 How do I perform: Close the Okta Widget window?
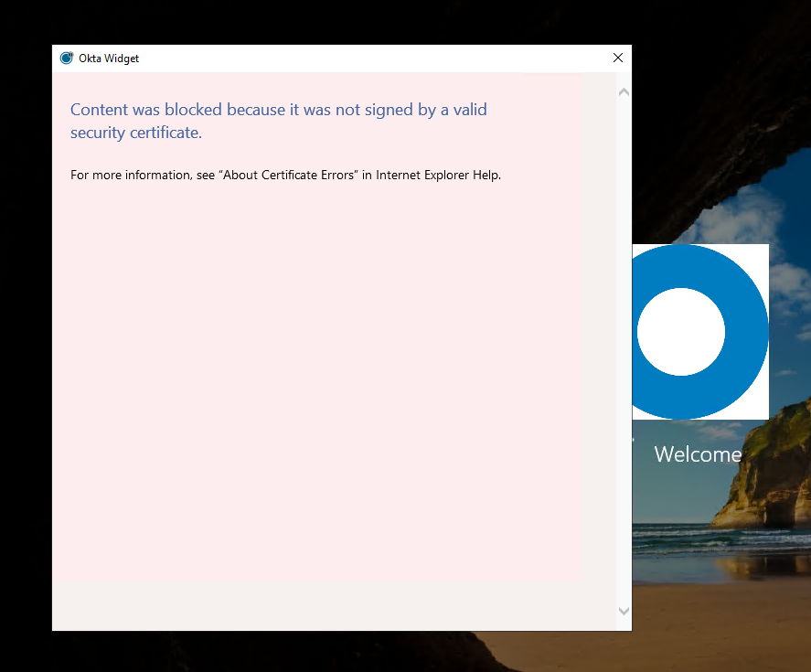click(x=617, y=58)
